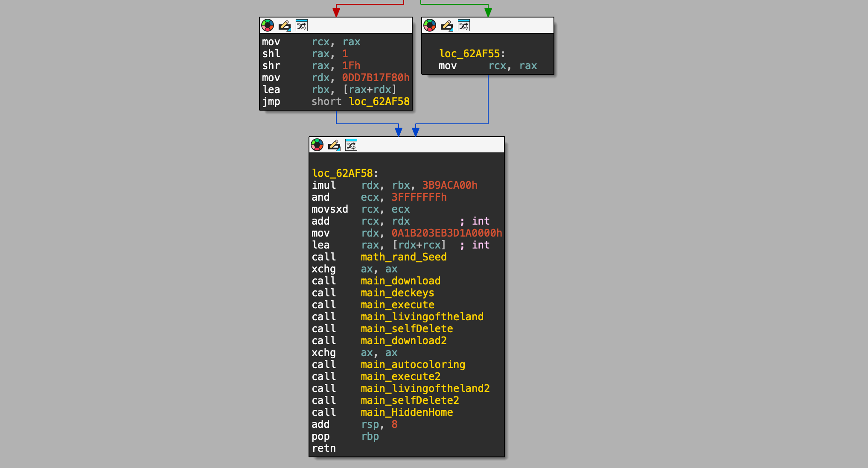Select constant 0A1B203EB3D1A0000h operand

pyautogui.click(x=446, y=233)
